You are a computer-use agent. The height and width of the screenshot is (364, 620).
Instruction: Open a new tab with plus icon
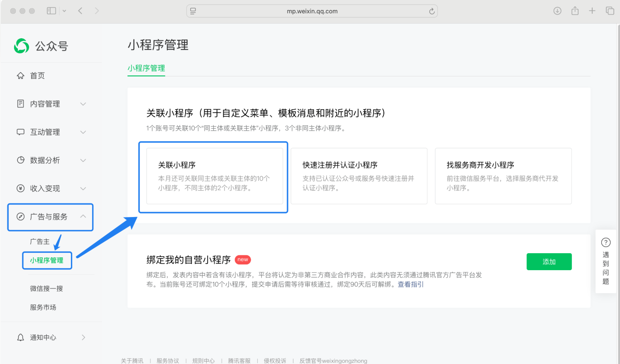[592, 11]
